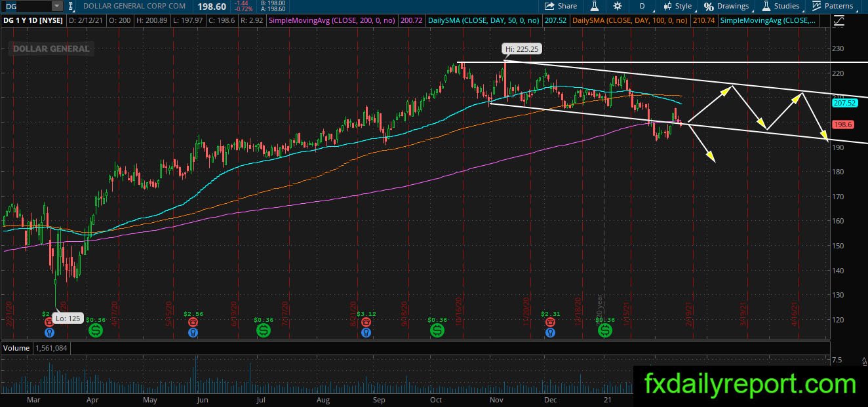Click the percent icon on Drawings button
The width and height of the screenshot is (868, 407).
(x=709, y=6)
